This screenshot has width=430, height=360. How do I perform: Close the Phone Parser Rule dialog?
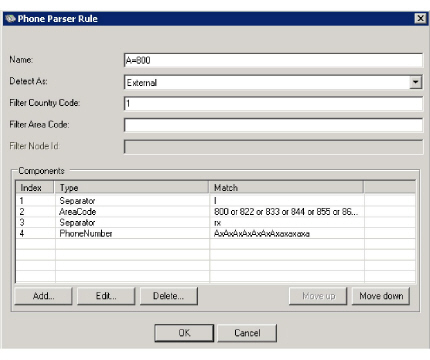tap(421, 18)
